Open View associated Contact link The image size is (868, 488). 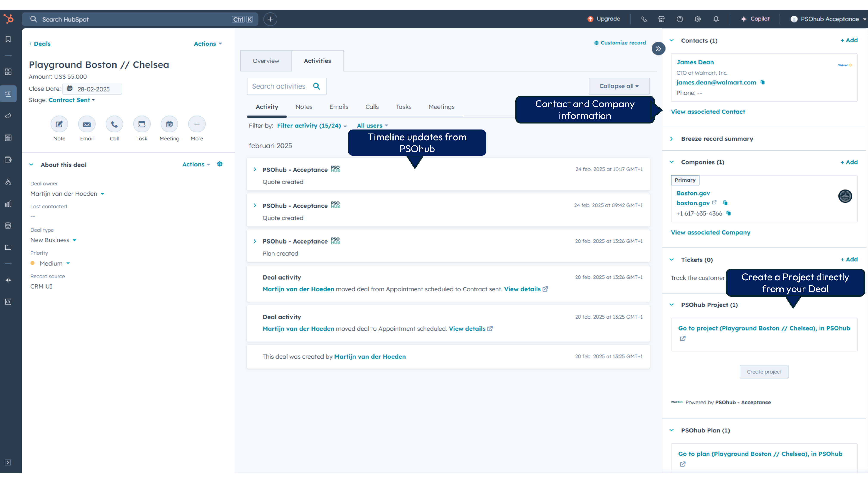(708, 112)
